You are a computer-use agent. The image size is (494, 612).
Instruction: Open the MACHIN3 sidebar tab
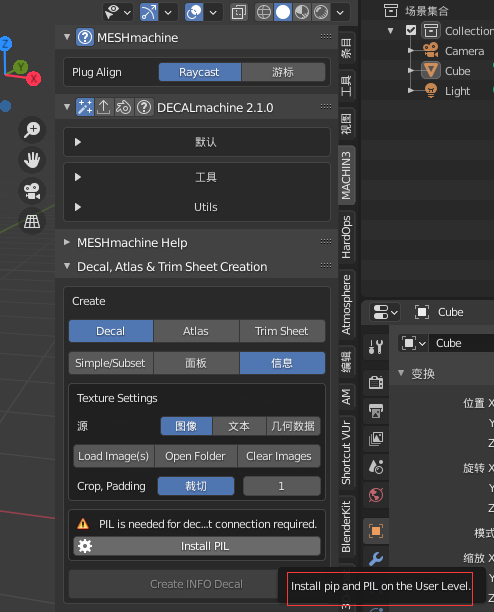(346, 175)
